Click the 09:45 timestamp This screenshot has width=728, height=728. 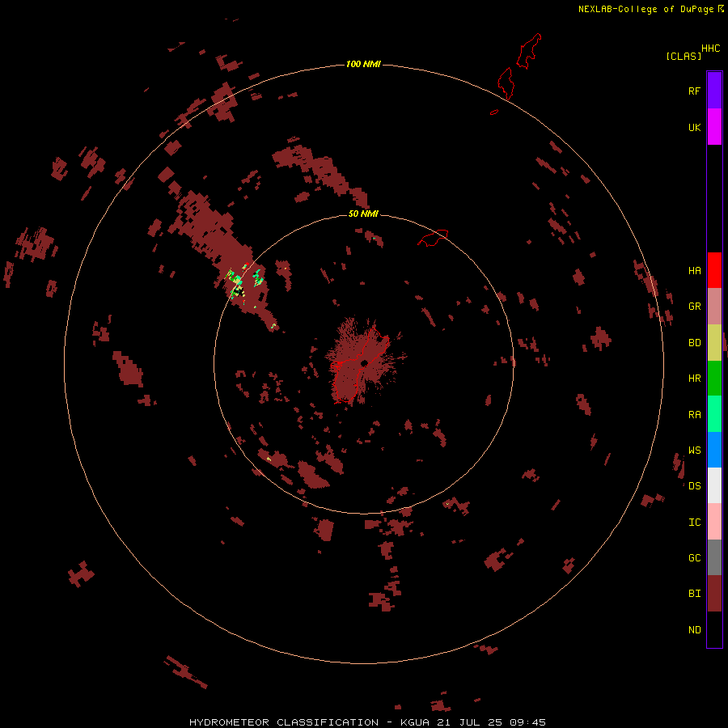(x=527, y=722)
